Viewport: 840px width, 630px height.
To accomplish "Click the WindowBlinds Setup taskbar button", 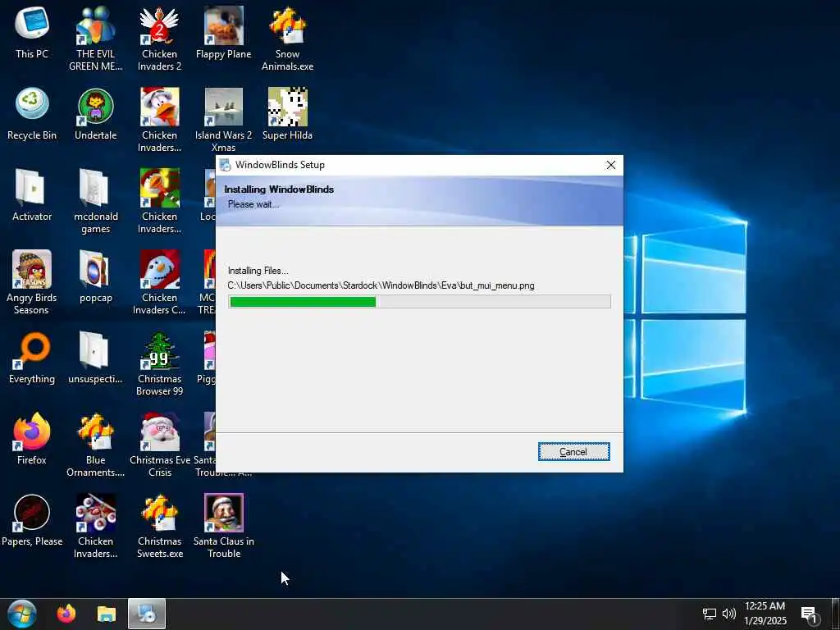I will coord(147,614).
